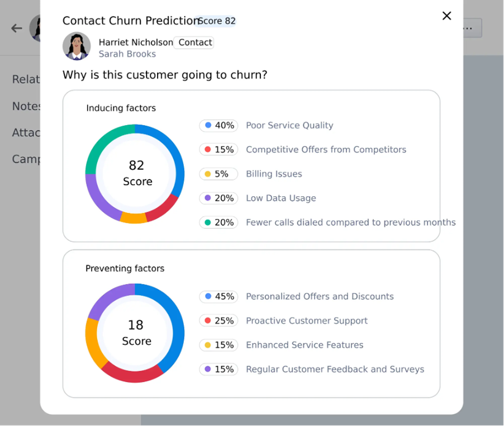This screenshot has height=426, width=504.
Task: Click the Score 82 badge
Action: (x=217, y=21)
